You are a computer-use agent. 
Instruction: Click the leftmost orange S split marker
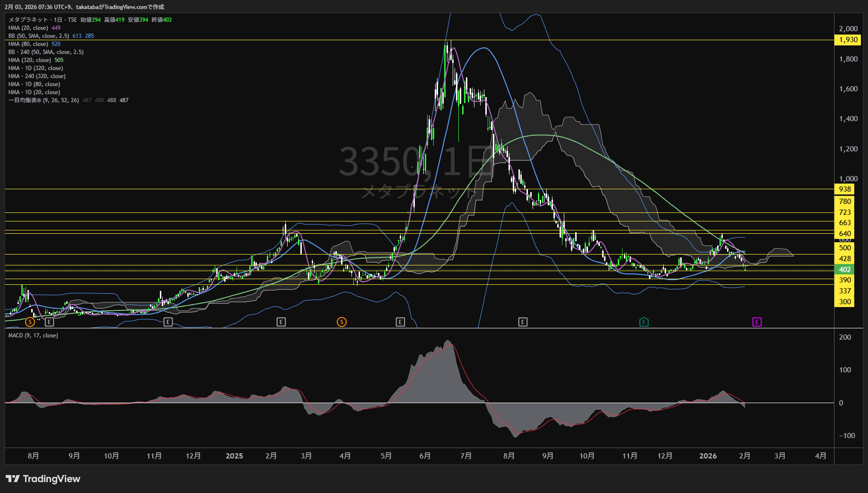[30, 322]
